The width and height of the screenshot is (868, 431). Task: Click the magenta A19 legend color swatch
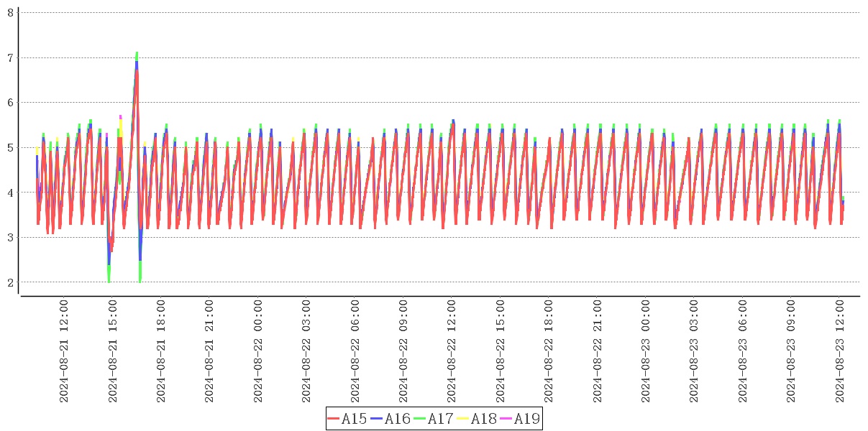pyautogui.click(x=506, y=419)
